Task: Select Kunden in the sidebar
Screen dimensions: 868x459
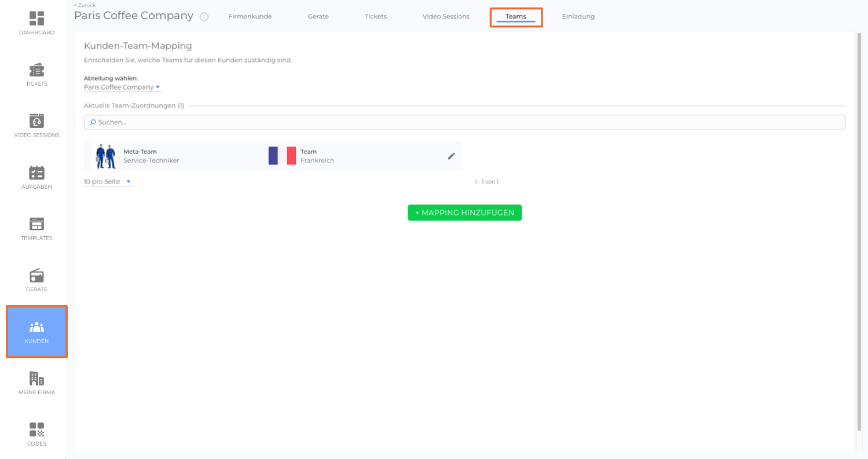Action: coord(36,332)
